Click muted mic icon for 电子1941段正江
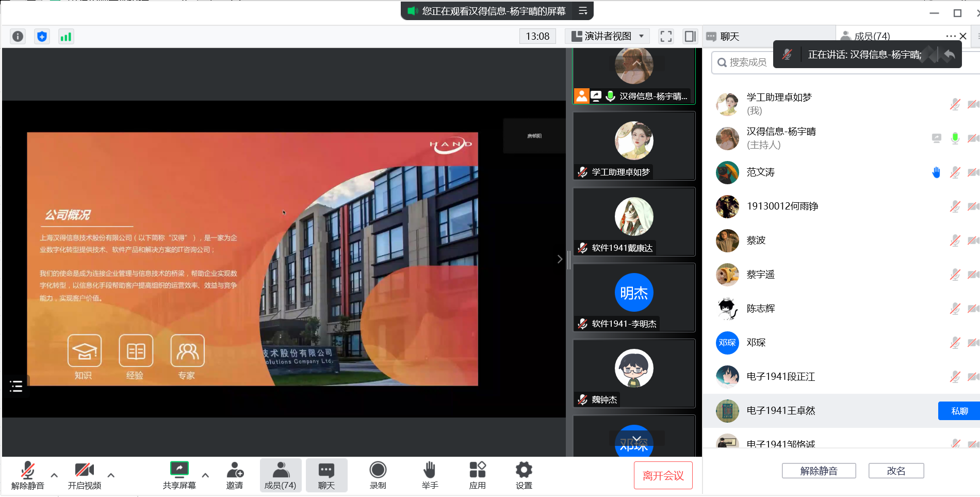The height and width of the screenshot is (497, 980). tap(955, 377)
